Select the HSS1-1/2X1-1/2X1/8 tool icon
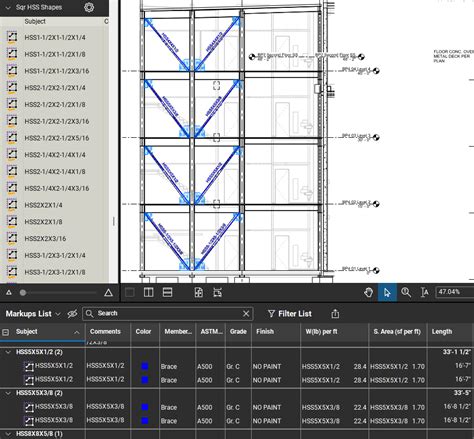Viewport: 474px width, 439px height. pyautogui.click(x=12, y=54)
